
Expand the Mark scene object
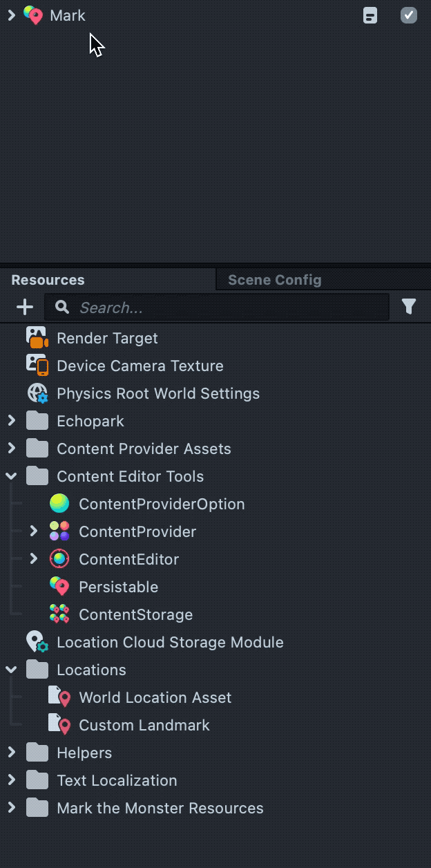pos(11,15)
